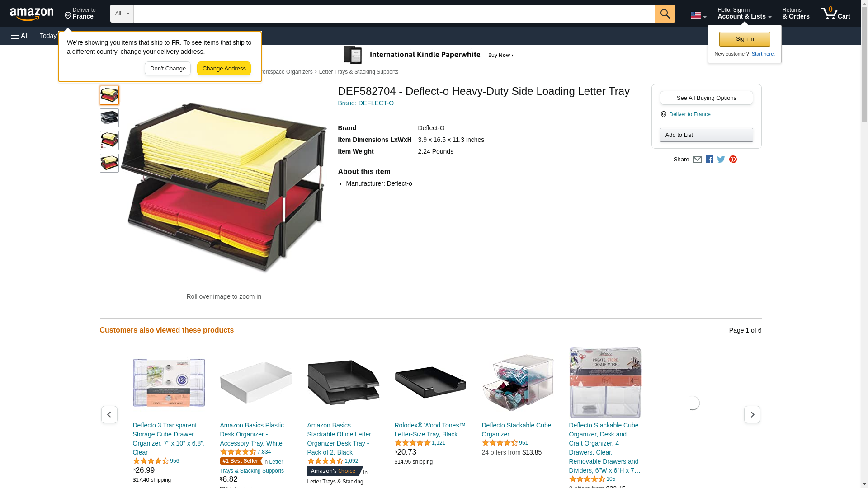Viewport: 868px width, 488px height.
Task: Click the search magnifier button
Action: point(665,14)
